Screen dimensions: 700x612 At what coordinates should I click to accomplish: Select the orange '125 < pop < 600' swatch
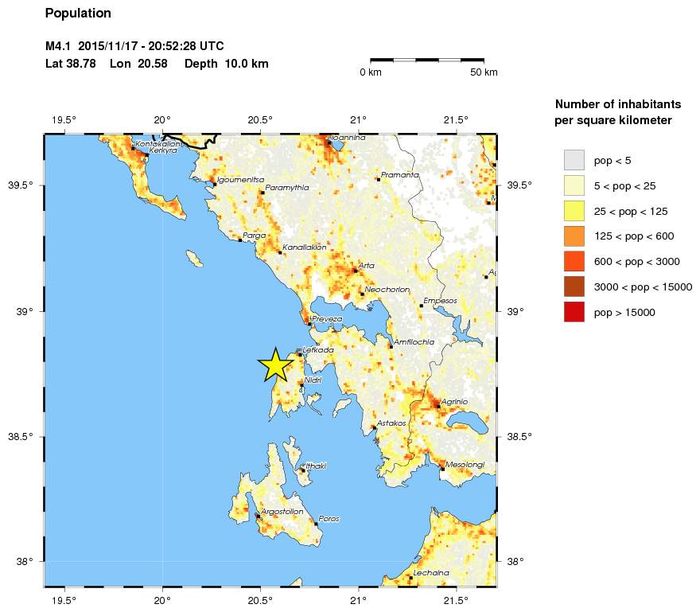574,236
